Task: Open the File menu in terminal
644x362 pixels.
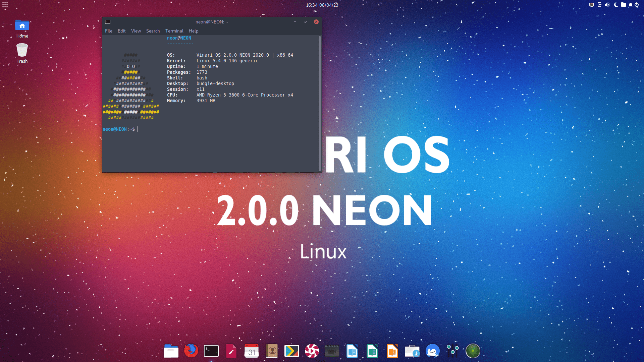Action: (109, 31)
